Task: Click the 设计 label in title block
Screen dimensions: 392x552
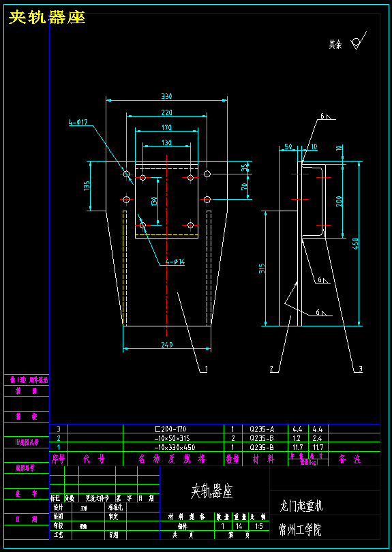Action: 59,508
